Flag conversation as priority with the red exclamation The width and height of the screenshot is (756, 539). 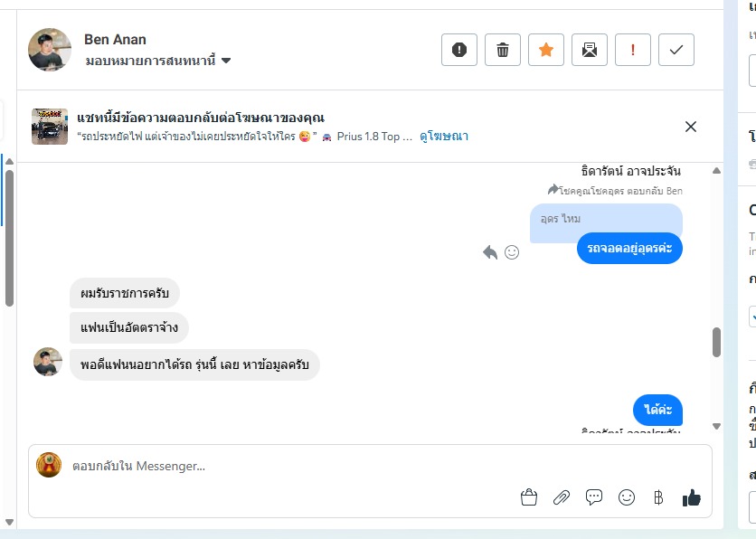[x=633, y=50]
